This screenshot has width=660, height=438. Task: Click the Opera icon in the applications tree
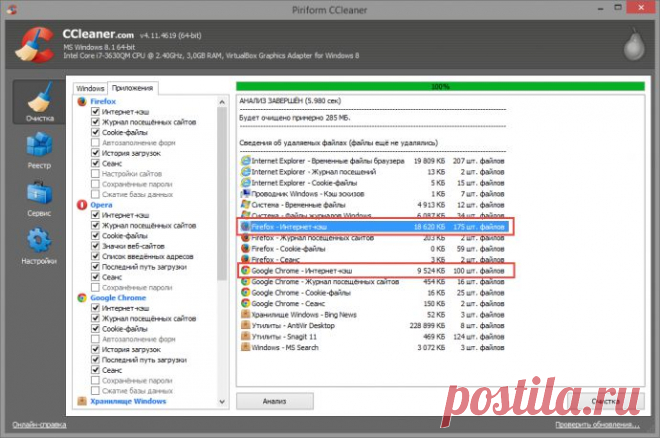tap(82, 205)
